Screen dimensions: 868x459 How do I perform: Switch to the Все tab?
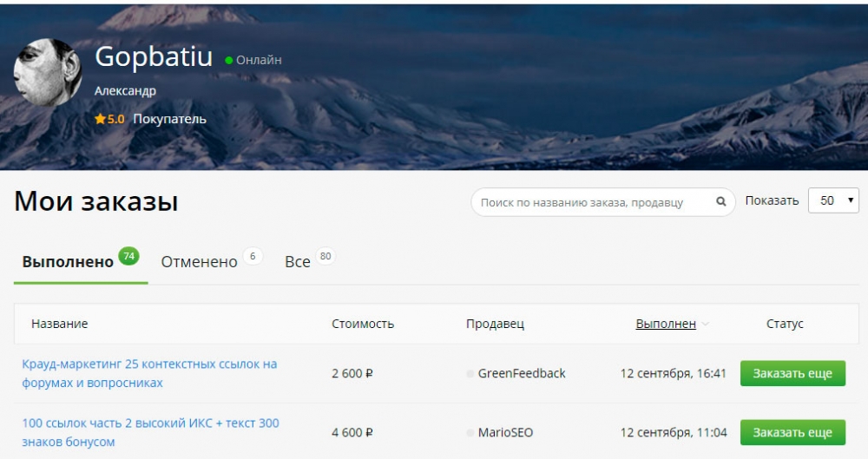point(297,262)
